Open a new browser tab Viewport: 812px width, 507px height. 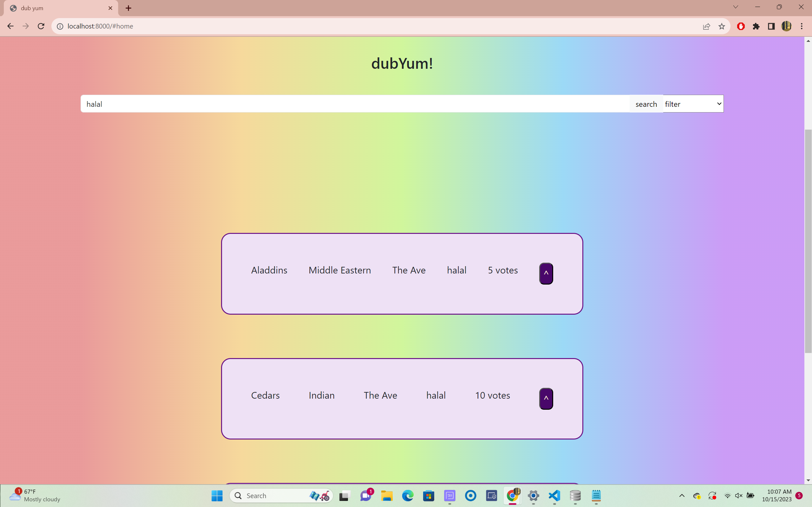128,8
